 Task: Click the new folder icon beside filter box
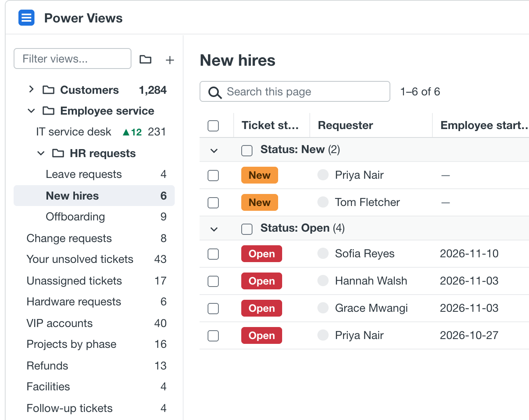145,59
